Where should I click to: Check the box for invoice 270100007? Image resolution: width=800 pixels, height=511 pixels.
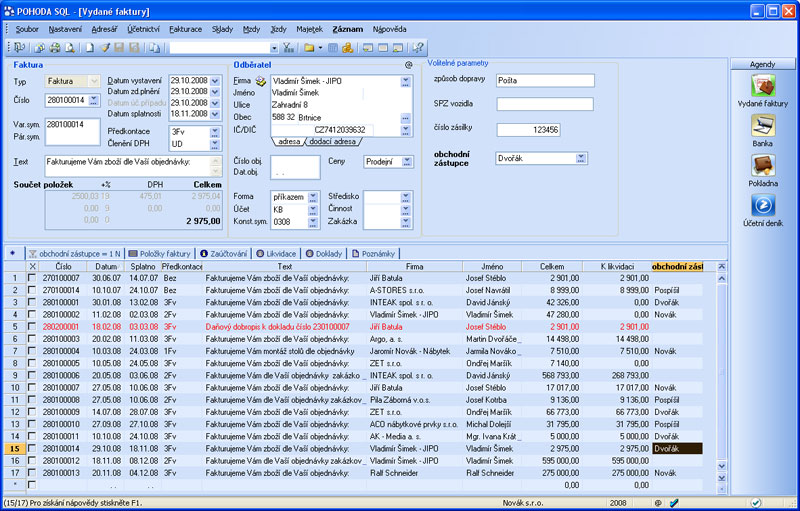pos(32,278)
